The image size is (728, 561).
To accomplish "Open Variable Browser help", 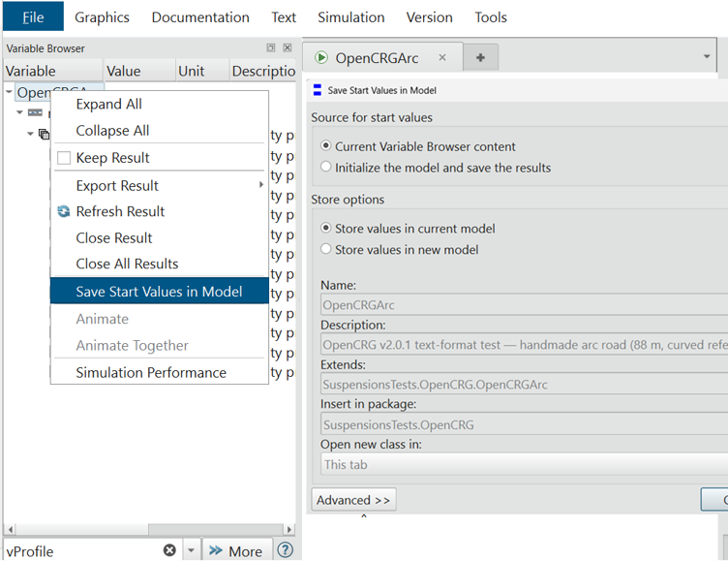I will click(285, 550).
